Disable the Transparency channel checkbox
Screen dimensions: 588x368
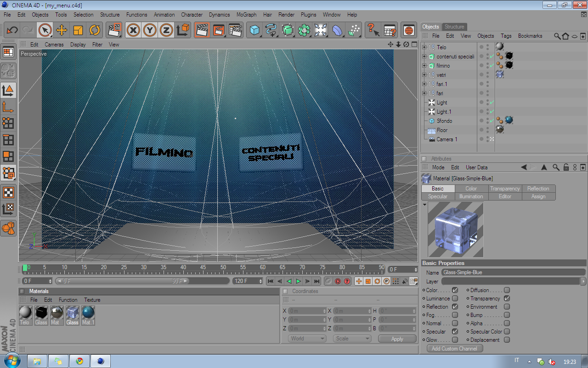point(507,299)
